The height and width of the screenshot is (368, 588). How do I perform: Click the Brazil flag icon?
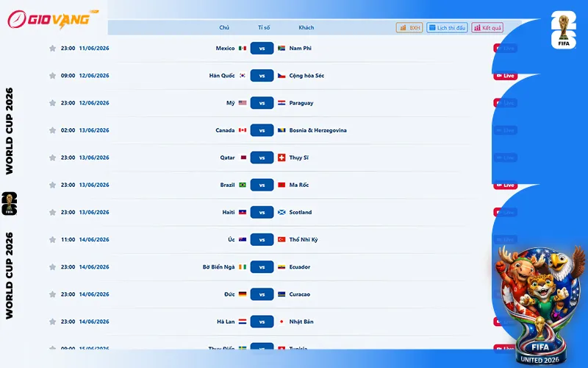coord(243,185)
